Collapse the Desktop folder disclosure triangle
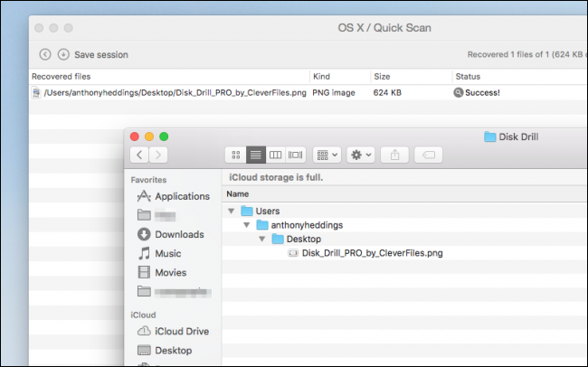This screenshot has height=367, width=588. point(262,239)
